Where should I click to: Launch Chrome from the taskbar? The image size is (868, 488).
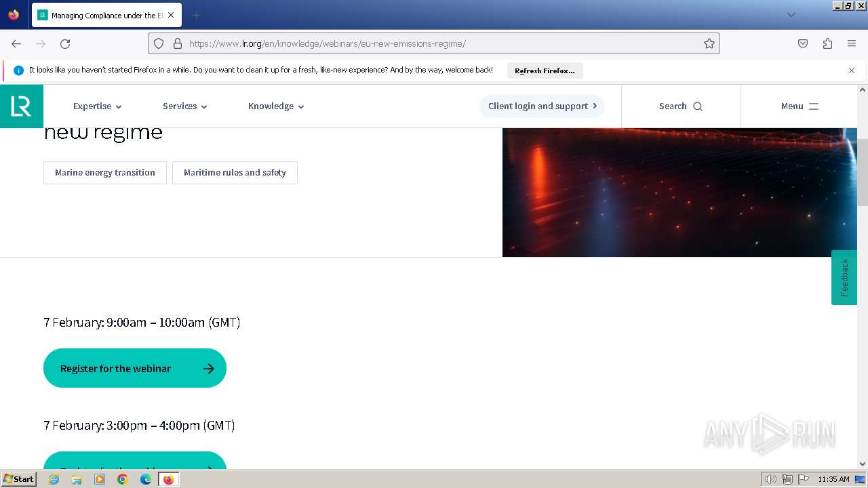pos(123,479)
